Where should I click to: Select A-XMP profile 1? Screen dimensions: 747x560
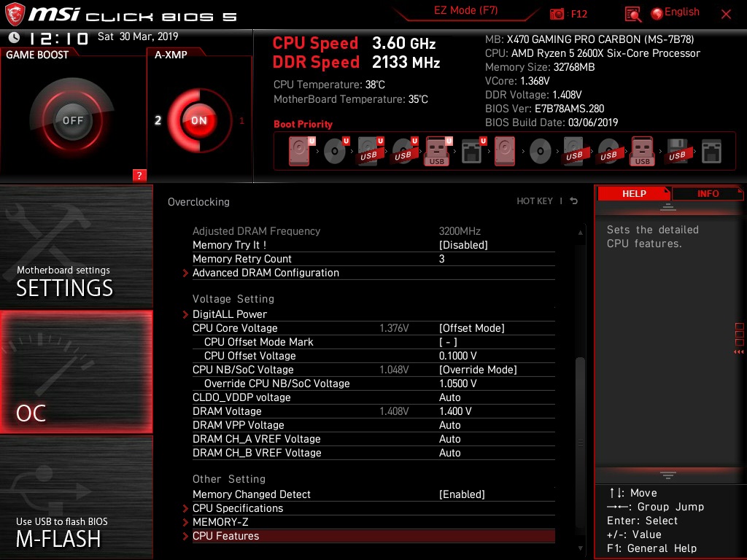tap(241, 120)
